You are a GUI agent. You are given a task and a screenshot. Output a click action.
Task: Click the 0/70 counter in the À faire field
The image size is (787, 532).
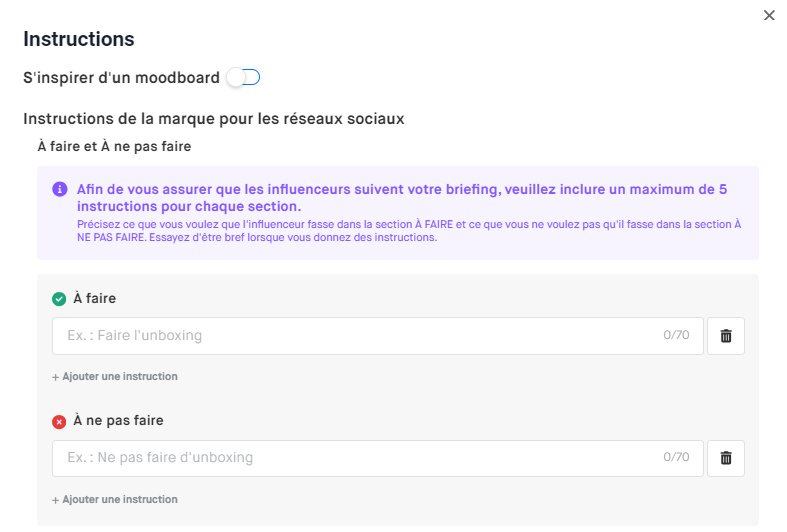pyautogui.click(x=676, y=336)
